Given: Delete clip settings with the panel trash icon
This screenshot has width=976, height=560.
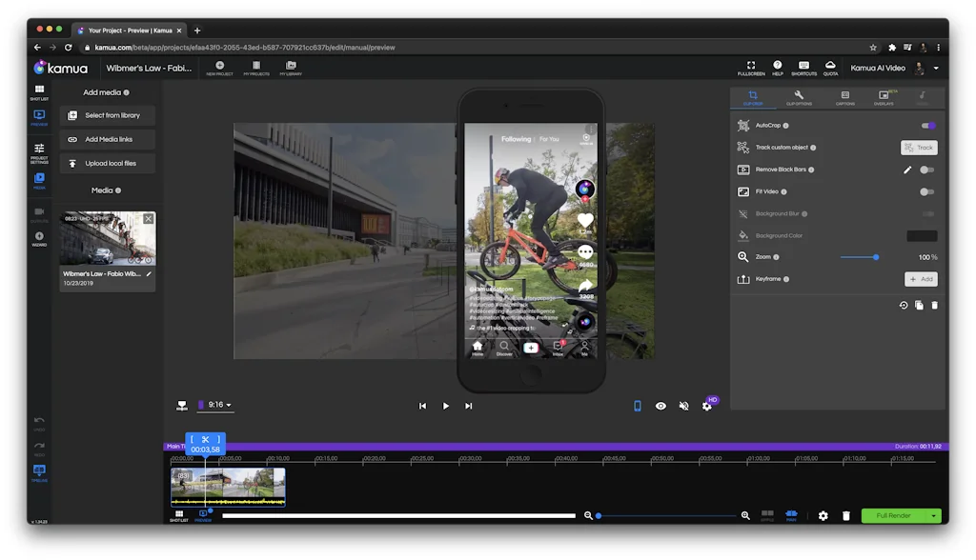Looking at the screenshot, I should (934, 305).
